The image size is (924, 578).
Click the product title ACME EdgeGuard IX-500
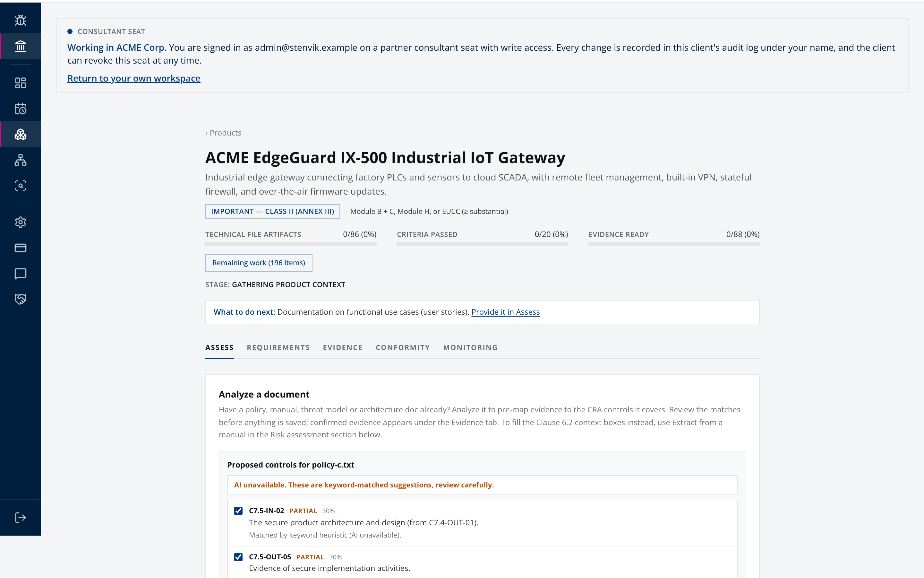pyautogui.click(x=385, y=157)
